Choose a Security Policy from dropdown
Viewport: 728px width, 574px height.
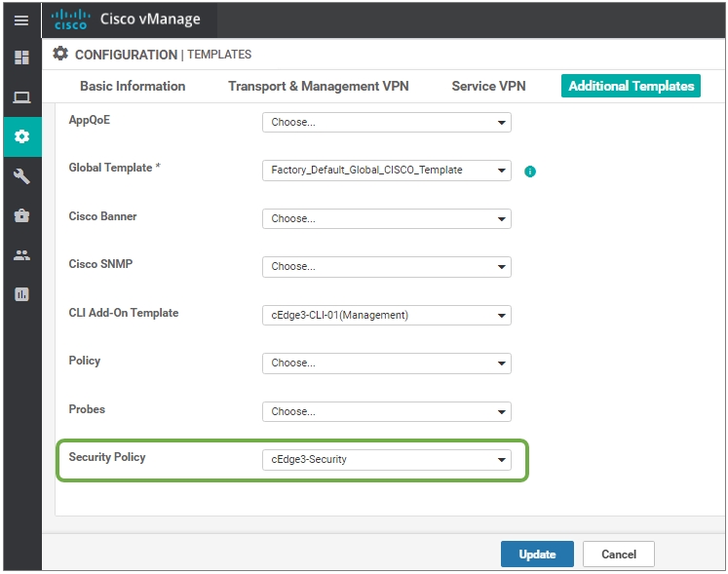coord(386,460)
